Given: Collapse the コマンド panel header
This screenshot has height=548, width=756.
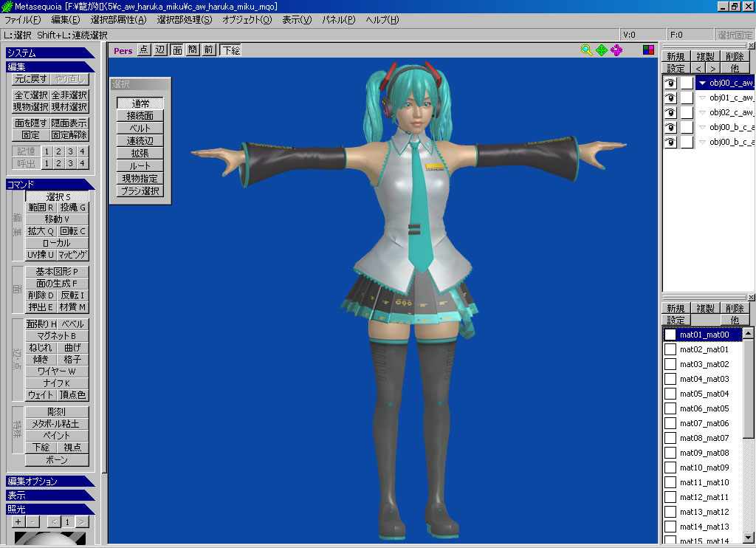Looking at the screenshot, I should coord(50,185).
